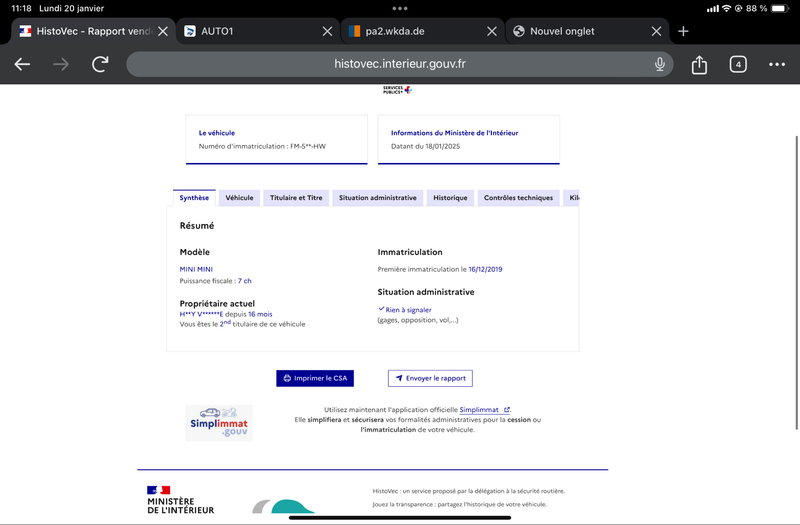
Task: Close the AUTO1 tab
Action: tap(328, 31)
